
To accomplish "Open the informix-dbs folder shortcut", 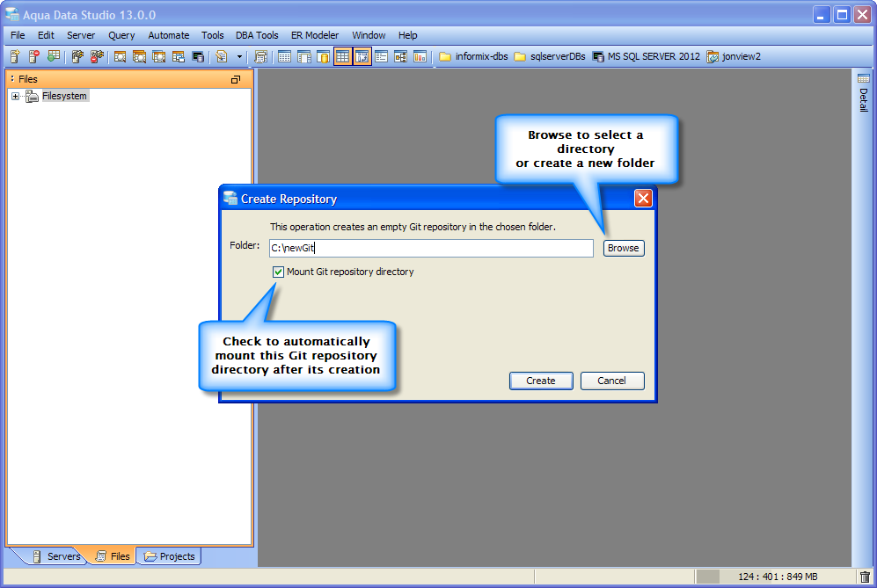I will click(473, 56).
